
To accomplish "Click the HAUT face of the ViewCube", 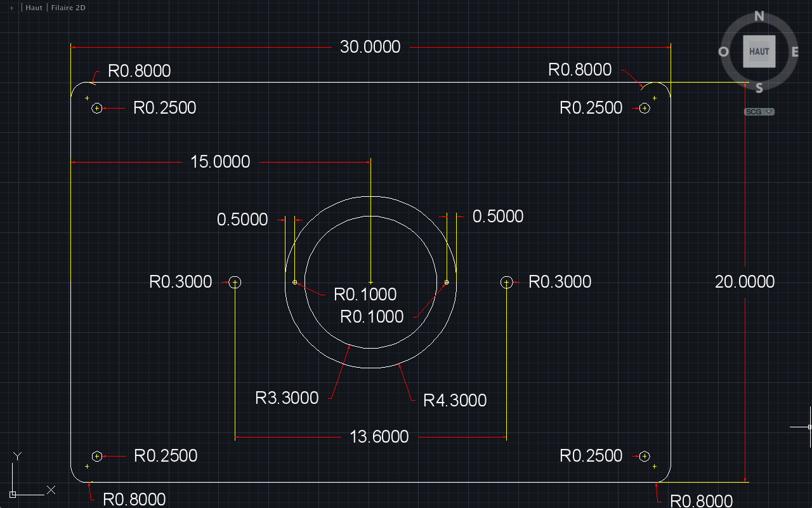I will pyautogui.click(x=759, y=51).
